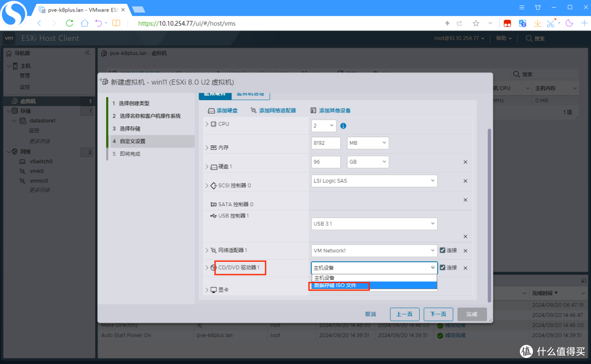This screenshot has height=364, width=591.
Task: Open the browser hamburger menu icon
Action: (522, 7)
